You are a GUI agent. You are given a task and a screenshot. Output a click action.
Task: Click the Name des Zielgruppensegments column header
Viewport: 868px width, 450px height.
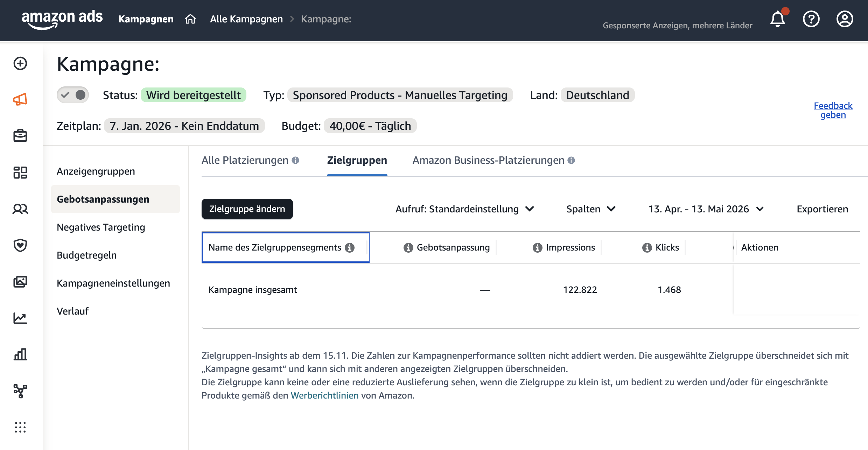coord(286,247)
